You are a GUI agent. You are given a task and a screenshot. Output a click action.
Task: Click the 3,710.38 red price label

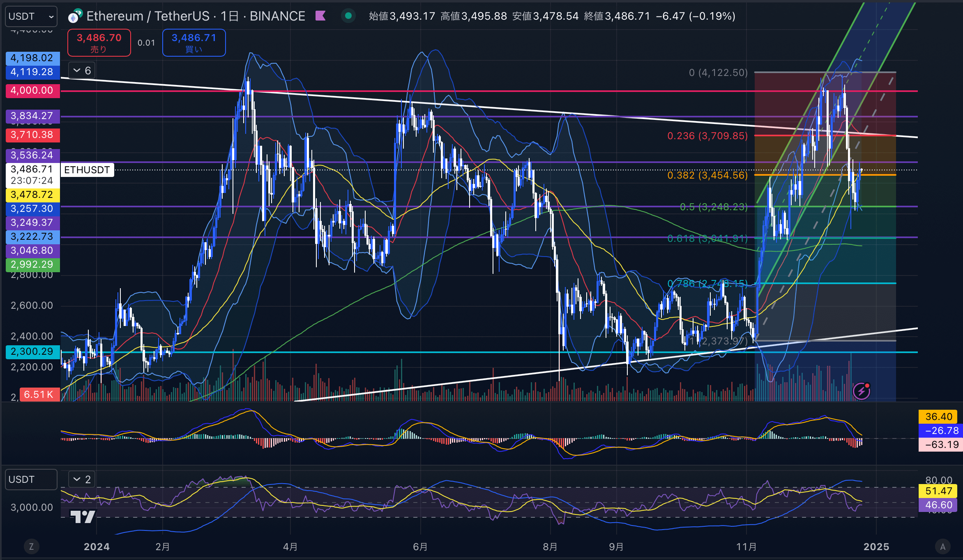(32, 135)
